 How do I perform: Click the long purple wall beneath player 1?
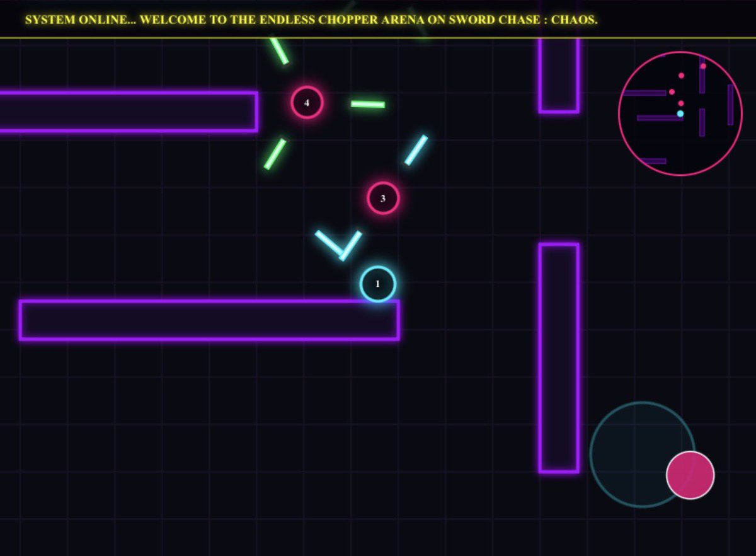click(209, 320)
